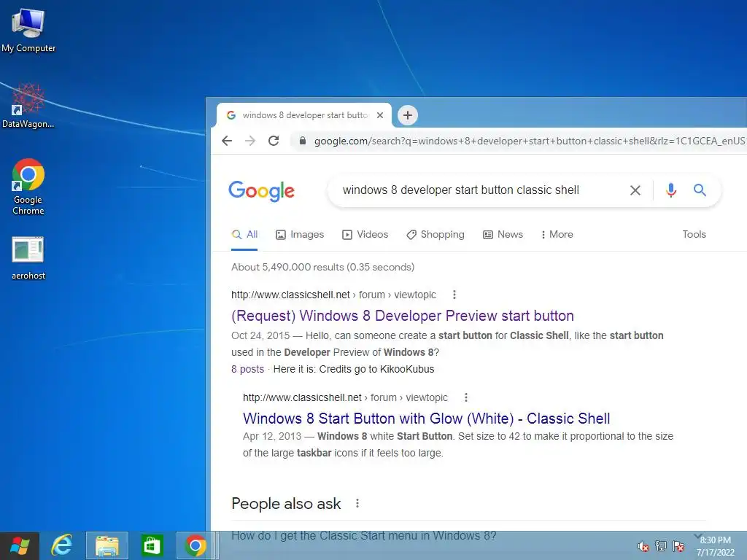Image resolution: width=747 pixels, height=560 pixels.
Task: Show the 8:30 PM clock calendar
Action: click(716, 546)
